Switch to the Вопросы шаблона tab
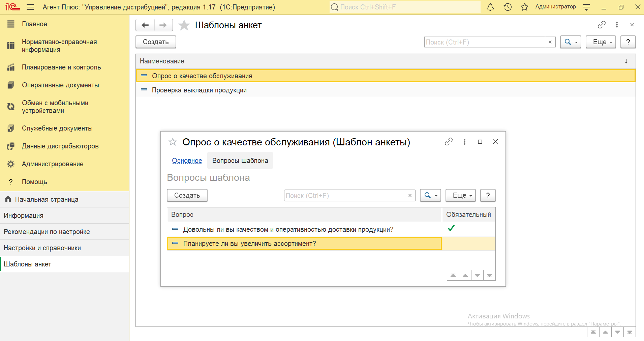Screen dimensions: 644x341 click(x=240, y=161)
